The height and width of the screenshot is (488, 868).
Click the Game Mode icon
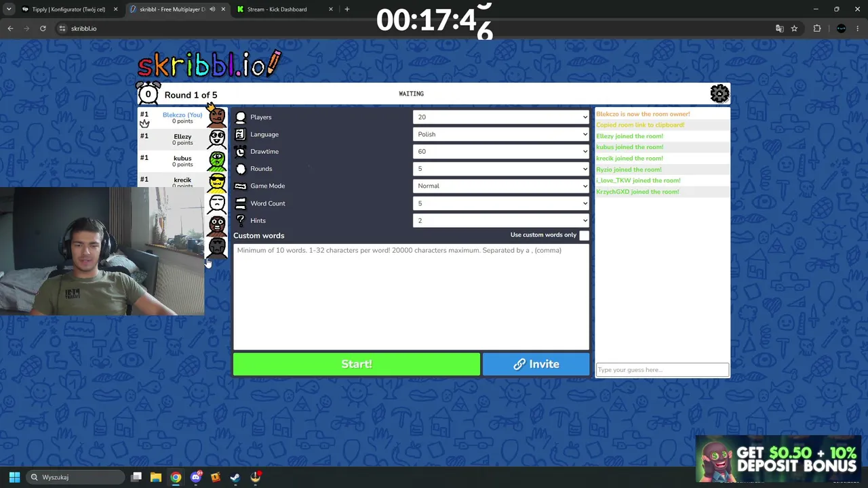240,186
